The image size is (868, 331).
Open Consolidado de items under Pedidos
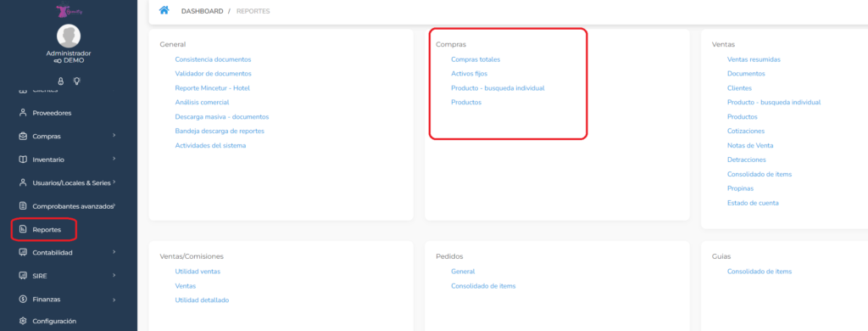click(483, 286)
